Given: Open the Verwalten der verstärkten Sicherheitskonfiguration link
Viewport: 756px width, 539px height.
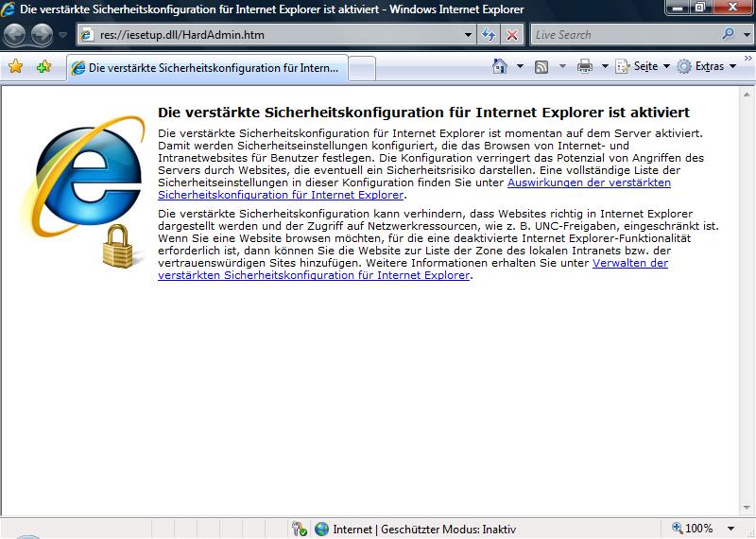Looking at the screenshot, I should click(x=413, y=269).
